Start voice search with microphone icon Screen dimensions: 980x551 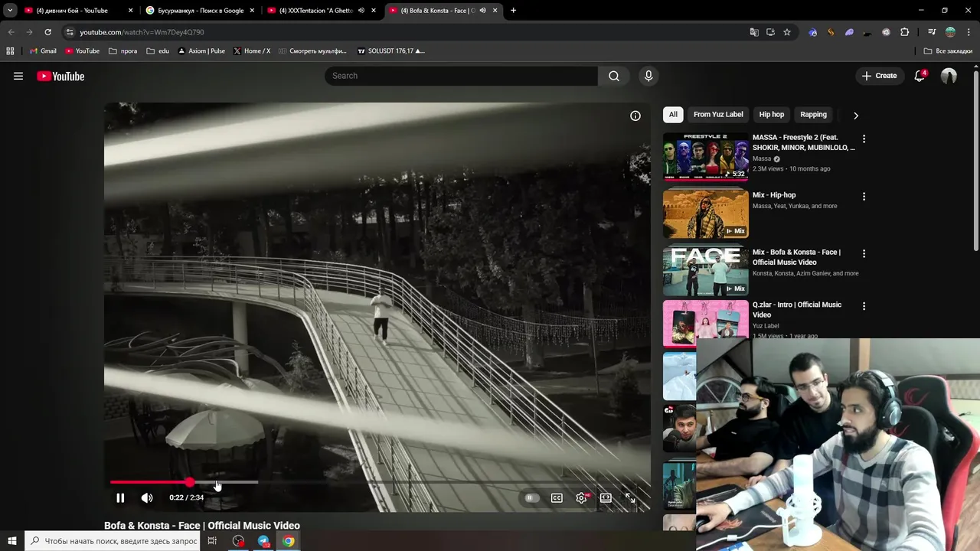click(x=648, y=76)
